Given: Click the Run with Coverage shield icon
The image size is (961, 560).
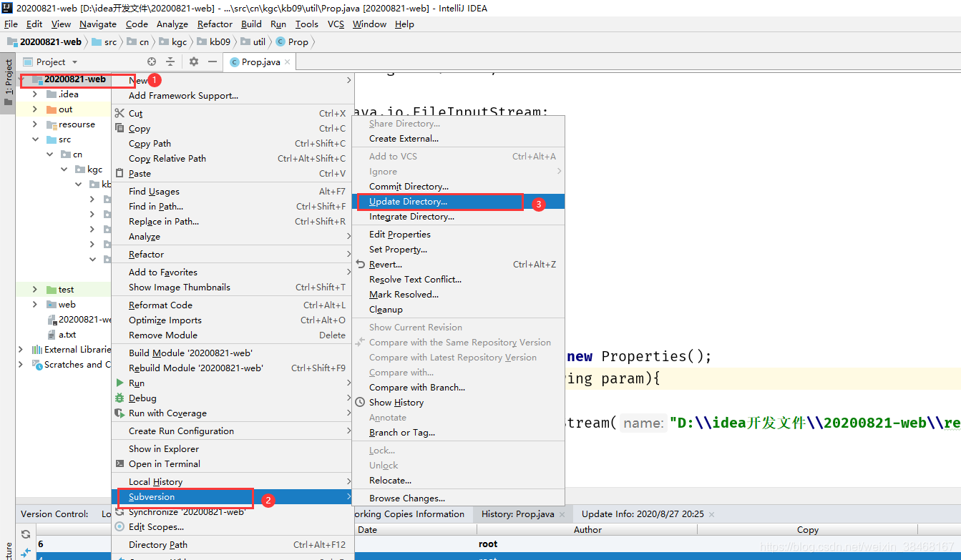Looking at the screenshot, I should [119, 413].
